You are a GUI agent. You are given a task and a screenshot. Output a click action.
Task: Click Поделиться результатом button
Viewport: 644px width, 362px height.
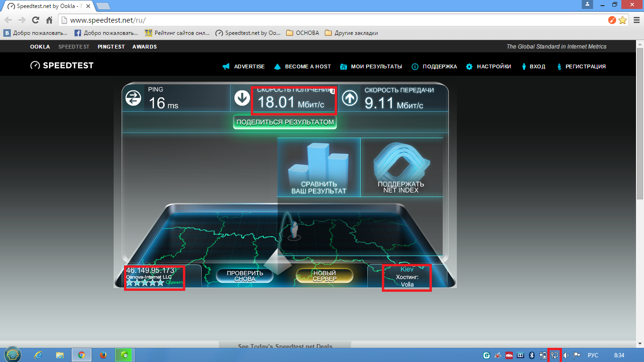point(285,122)
